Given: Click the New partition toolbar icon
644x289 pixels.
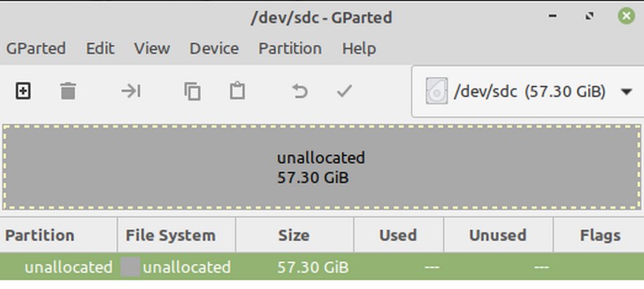Looking at the screenshot, I should (23, 91).
